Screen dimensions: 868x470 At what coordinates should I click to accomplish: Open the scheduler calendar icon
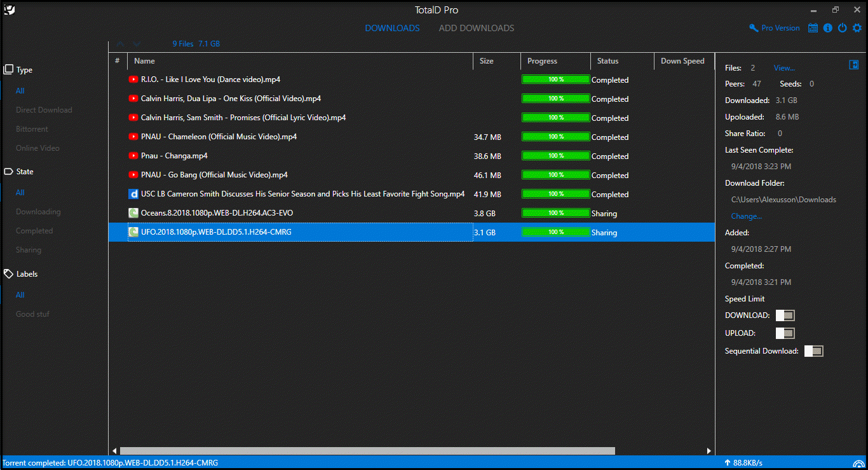813,28
